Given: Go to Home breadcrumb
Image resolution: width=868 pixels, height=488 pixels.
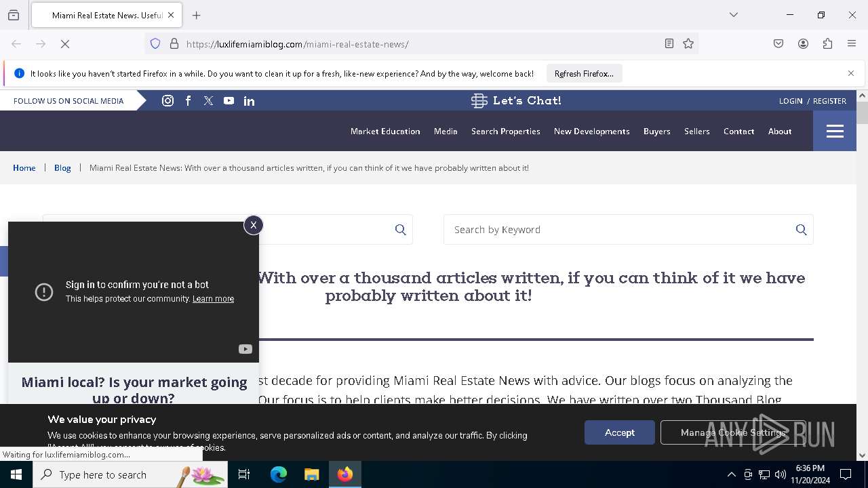Looking at the screenshot, I should (x=24, y=168).
